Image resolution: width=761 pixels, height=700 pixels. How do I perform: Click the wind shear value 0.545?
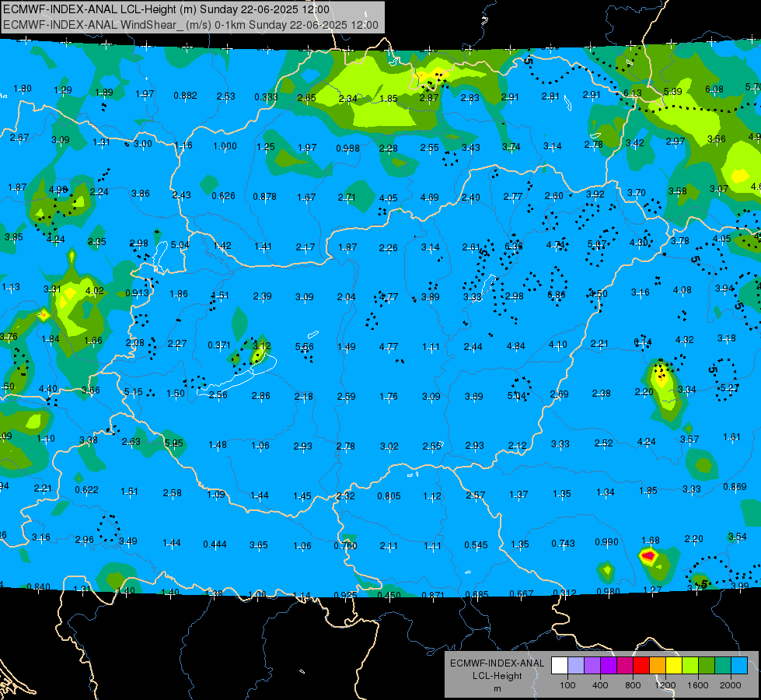click(476, 545)
